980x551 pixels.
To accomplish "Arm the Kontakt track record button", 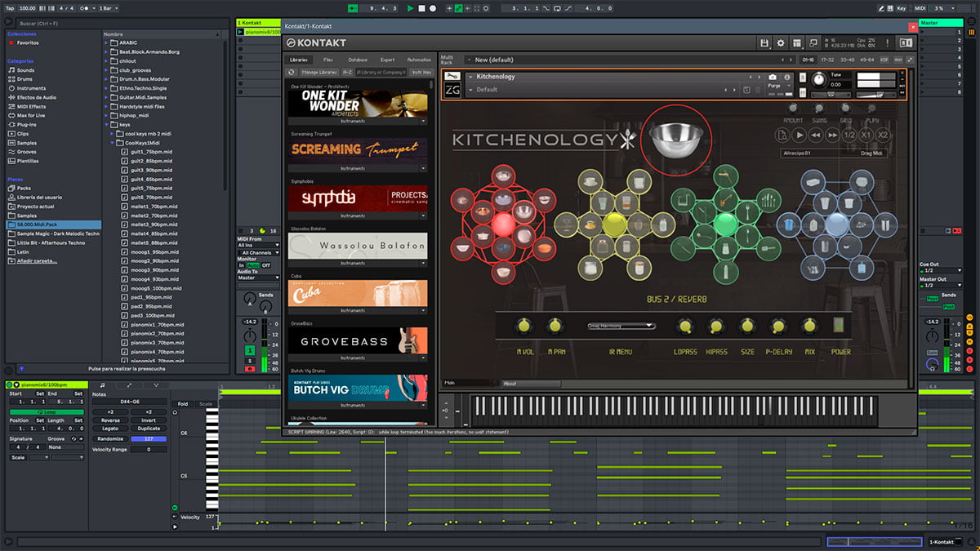I will coord(250,369).
